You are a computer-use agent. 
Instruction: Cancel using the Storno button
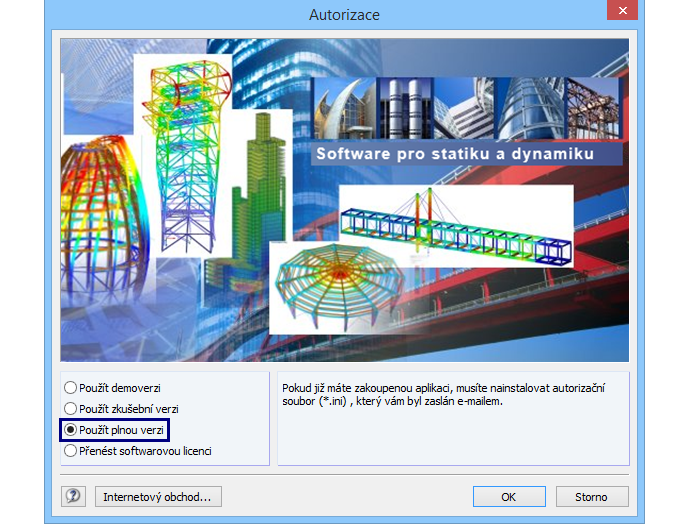[x=592, y=497]
